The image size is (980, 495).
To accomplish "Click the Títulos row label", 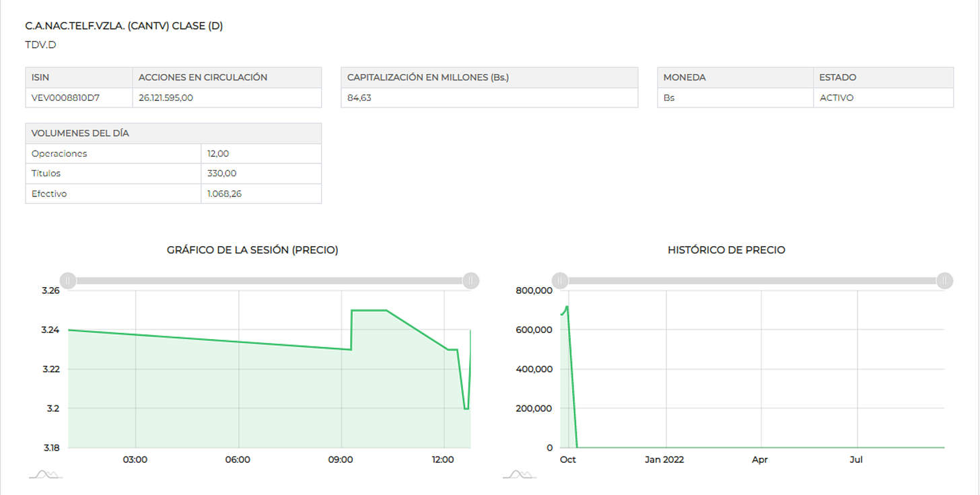I will (46, 174).
